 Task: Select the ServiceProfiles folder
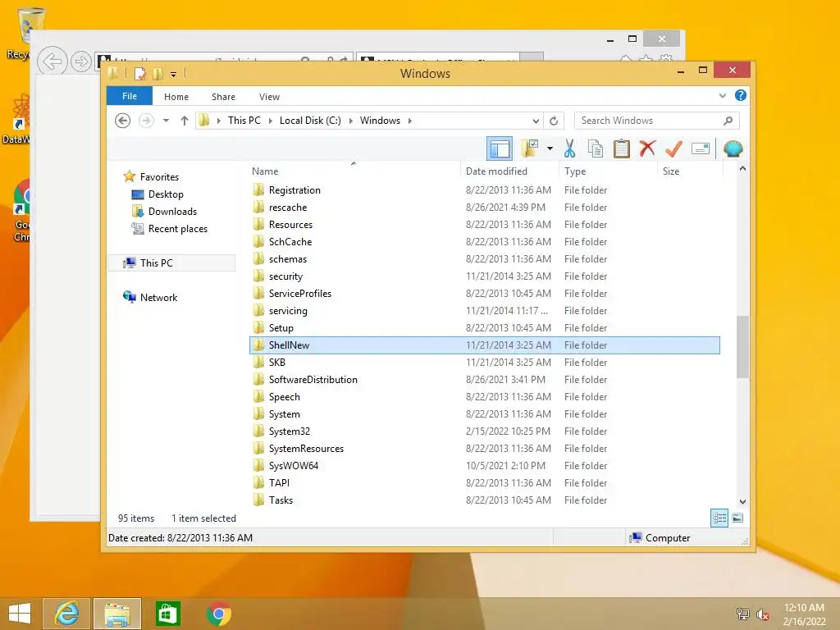300,294
